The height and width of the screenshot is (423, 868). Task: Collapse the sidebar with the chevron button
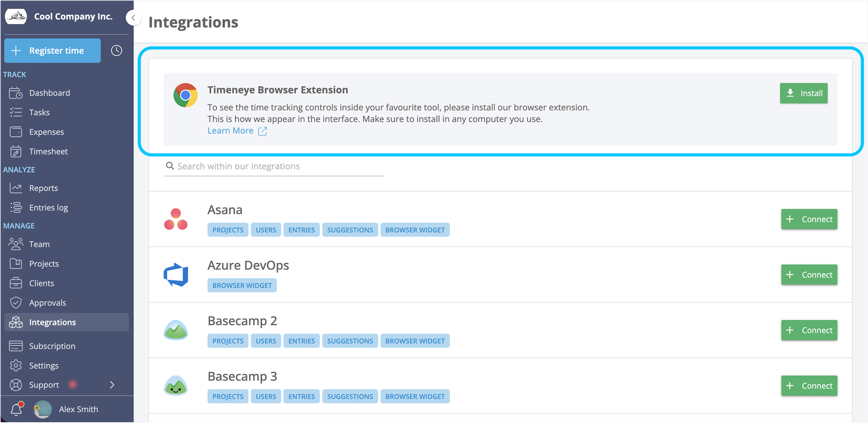[133, 18]
